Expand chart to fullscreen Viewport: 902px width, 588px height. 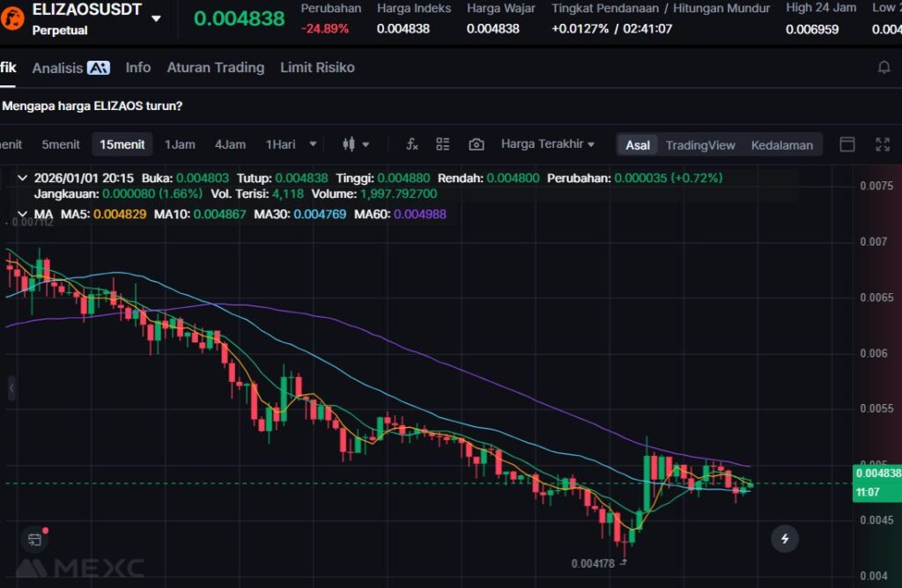pos(882,144)
